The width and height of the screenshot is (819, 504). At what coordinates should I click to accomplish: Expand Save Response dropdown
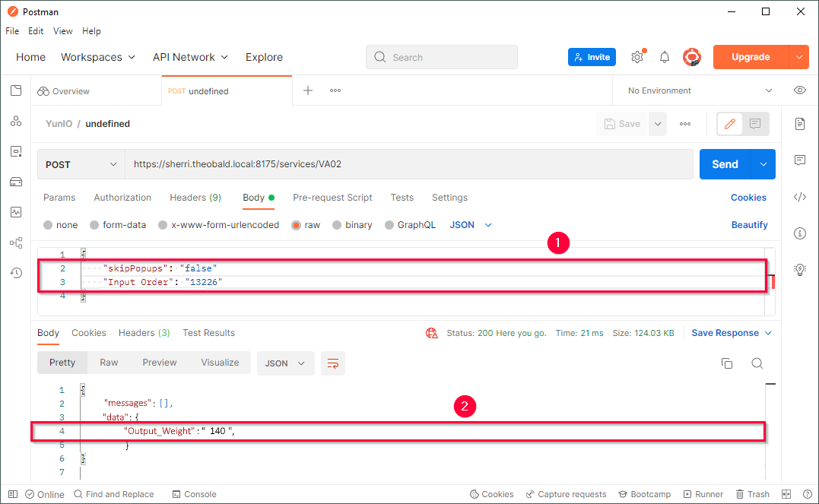click(x=732, y=333)
